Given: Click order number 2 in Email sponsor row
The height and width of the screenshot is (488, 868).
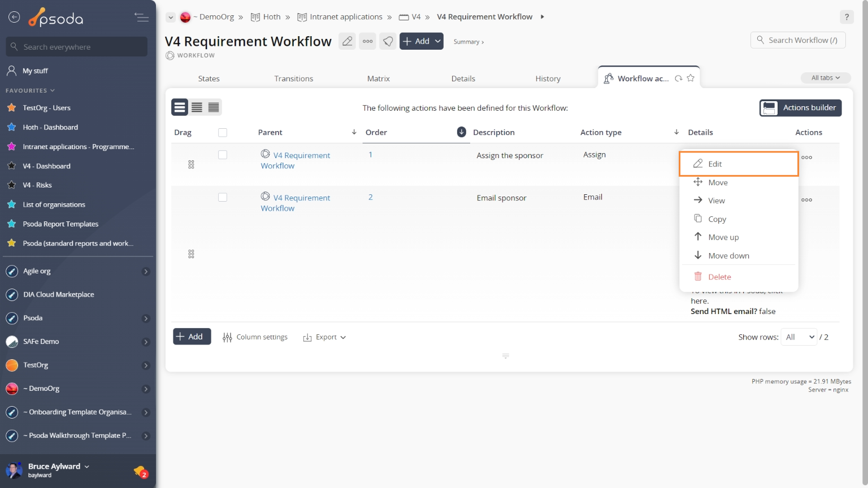Looking at the screenshot, I should click(x=371, y=197).
